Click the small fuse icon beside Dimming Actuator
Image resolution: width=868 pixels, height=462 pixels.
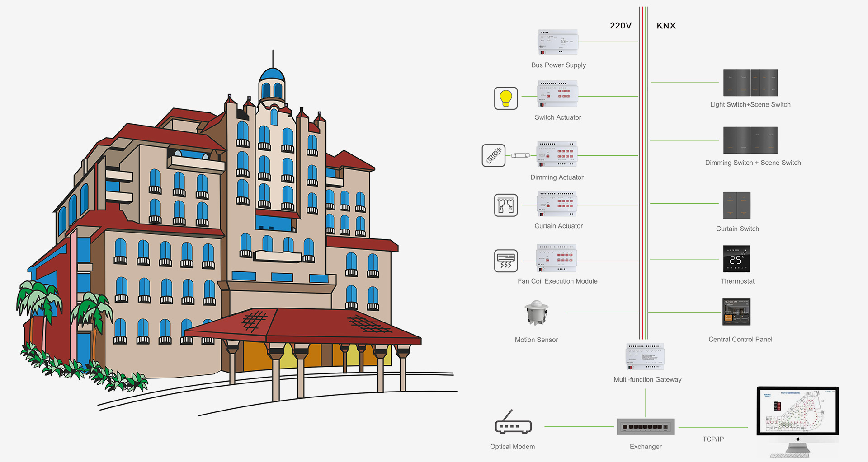pos(520,155)
